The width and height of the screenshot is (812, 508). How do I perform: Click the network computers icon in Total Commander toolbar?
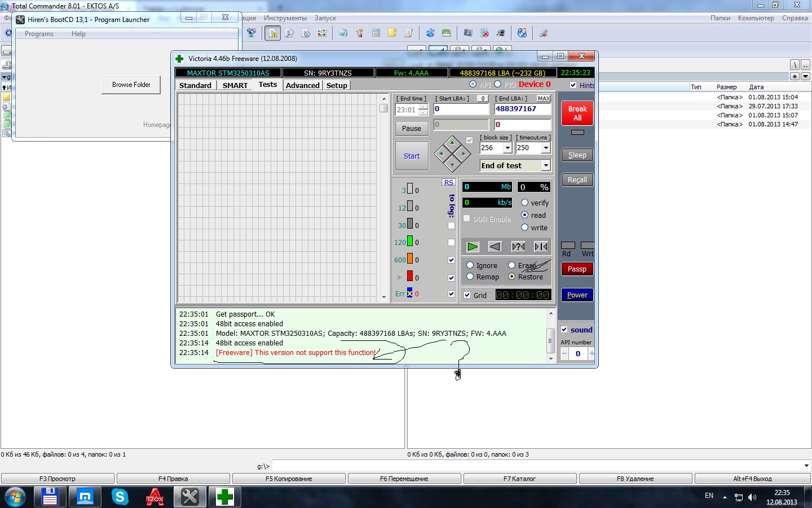(x=251, y=33)
